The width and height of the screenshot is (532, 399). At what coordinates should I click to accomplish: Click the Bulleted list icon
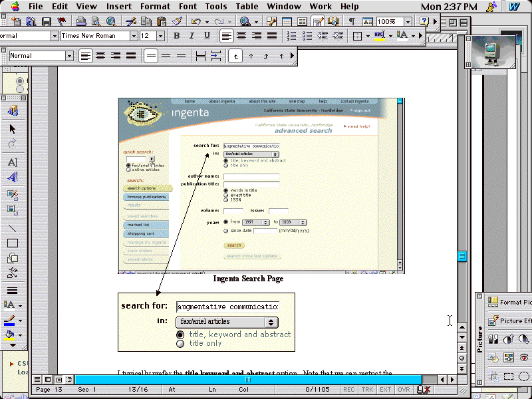click(x=307, y=36)
